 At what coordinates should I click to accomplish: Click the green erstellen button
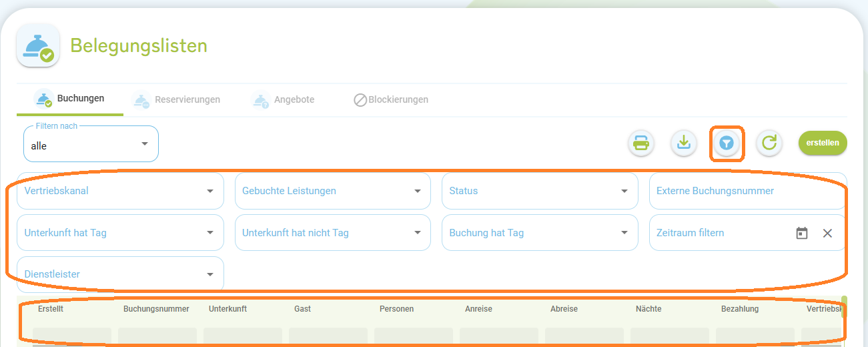pyautogui.click(x=823, y=143)
